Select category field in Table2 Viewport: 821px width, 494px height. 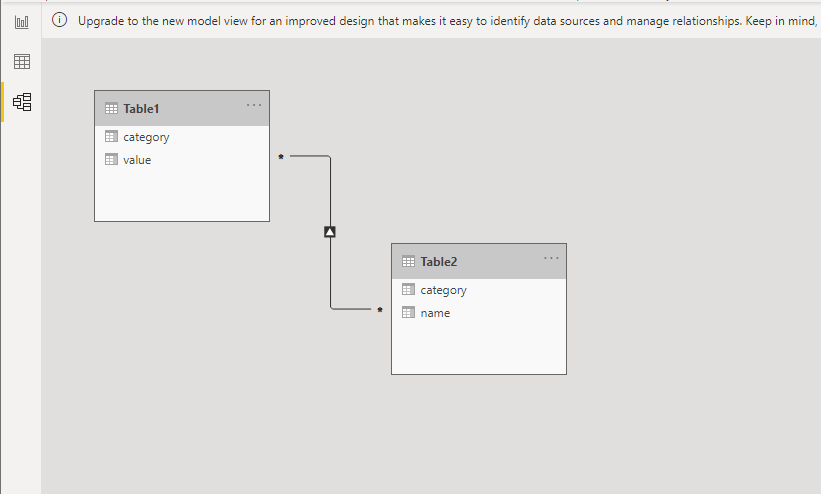click(479, 290)
